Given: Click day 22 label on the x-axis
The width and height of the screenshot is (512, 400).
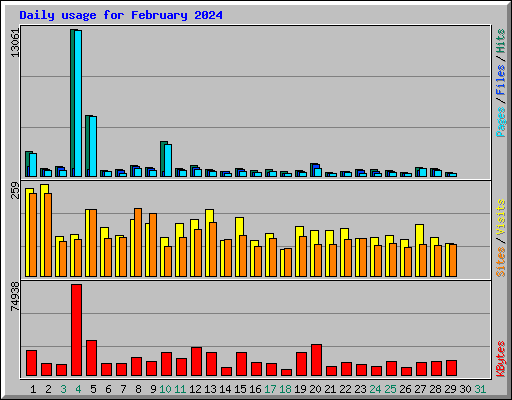Looking at the screenshot, I should pyautogui.click(x=345, y=389).
